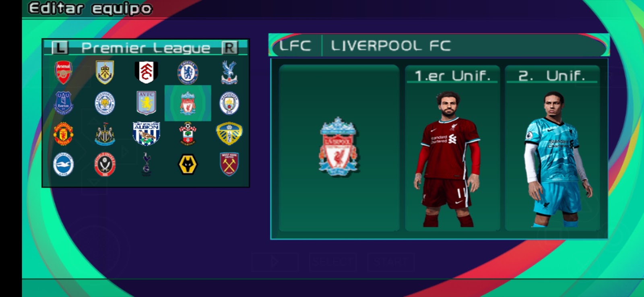Select the Arsenal club crest
Viewport: 644px width, 297px height.
(x=63, y=72)
